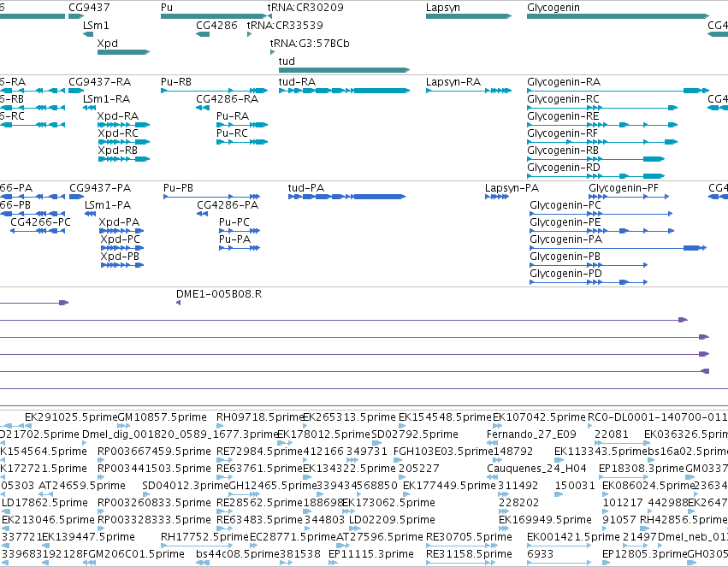The width and height of the screenshot is (728, 567).
Task: Click Glycogenin-RF transcript label
Action: (562, 133)
